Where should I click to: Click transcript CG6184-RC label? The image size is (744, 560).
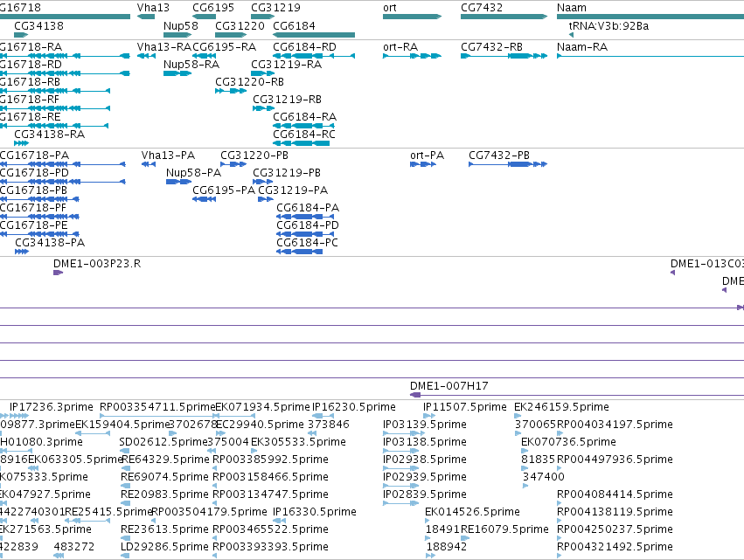tap(304, 135)
